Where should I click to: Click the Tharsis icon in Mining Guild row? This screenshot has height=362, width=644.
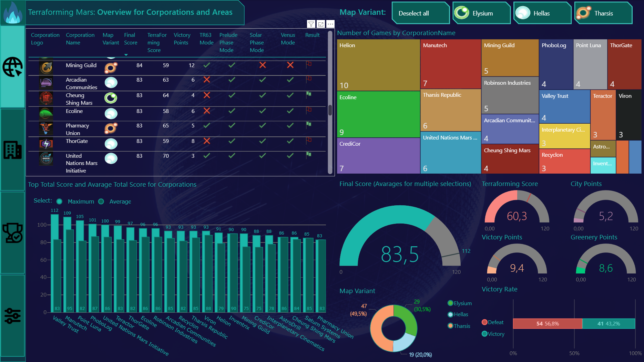[x=110, y=68]
